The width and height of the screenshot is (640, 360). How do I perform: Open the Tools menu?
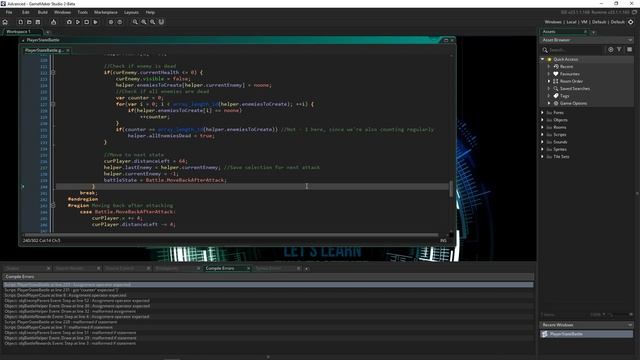(x=82, y=12)
